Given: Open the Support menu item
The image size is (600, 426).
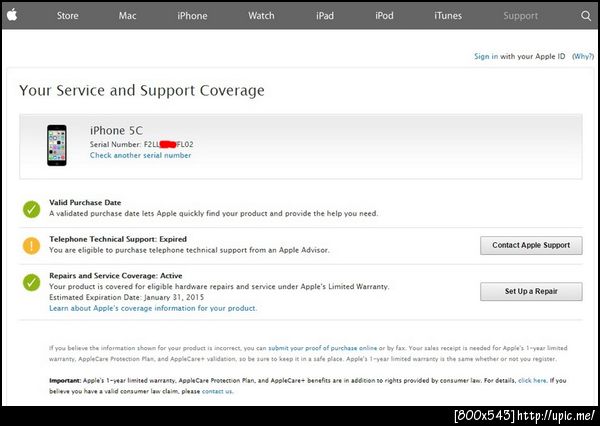Looking at the screenshot, I should coord(520,16).
